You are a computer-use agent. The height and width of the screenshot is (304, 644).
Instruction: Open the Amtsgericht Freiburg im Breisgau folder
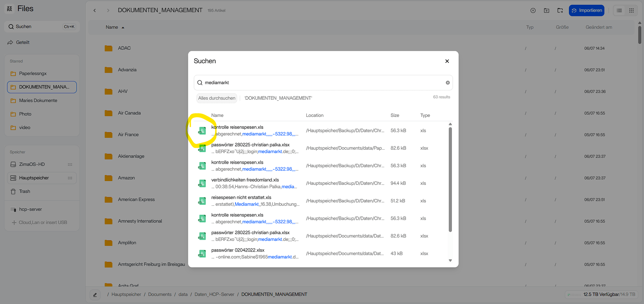click(x=151, y=265)
